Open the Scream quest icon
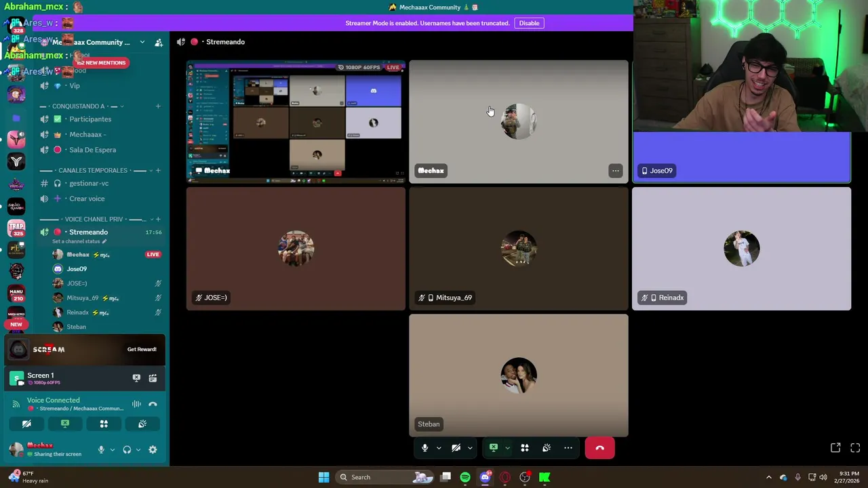 [x=18, y=350]
